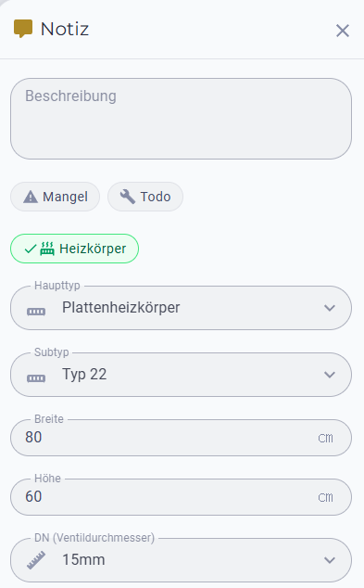The width and height of the screenshot is (364, 588).
Task: Click the green radiator icon beside Heizkörper
Action: click(x=47, y=249)
